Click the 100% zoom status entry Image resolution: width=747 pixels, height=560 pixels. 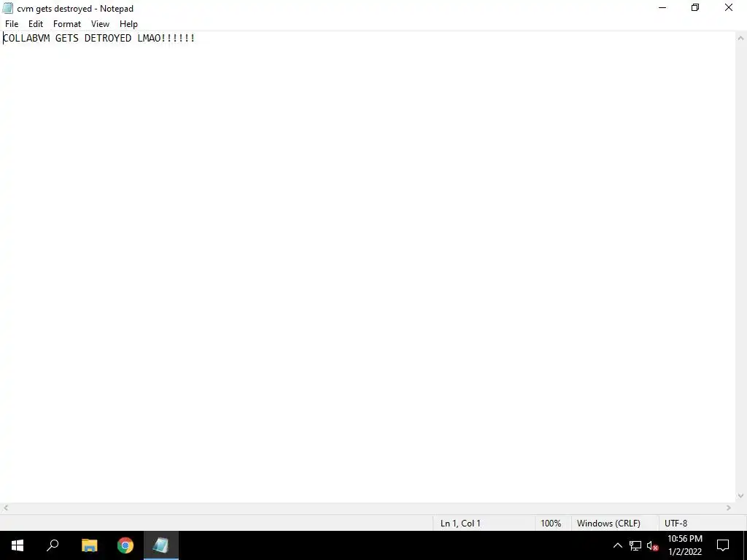coord(551,524)
